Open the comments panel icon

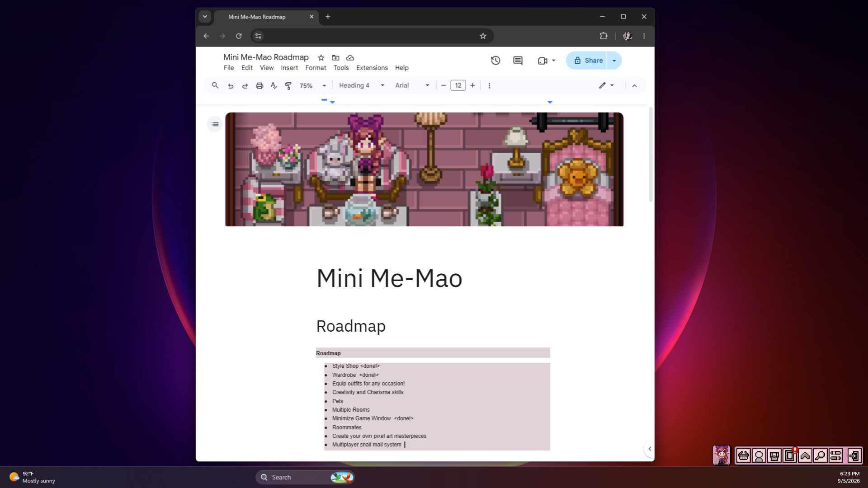point(518,61)
